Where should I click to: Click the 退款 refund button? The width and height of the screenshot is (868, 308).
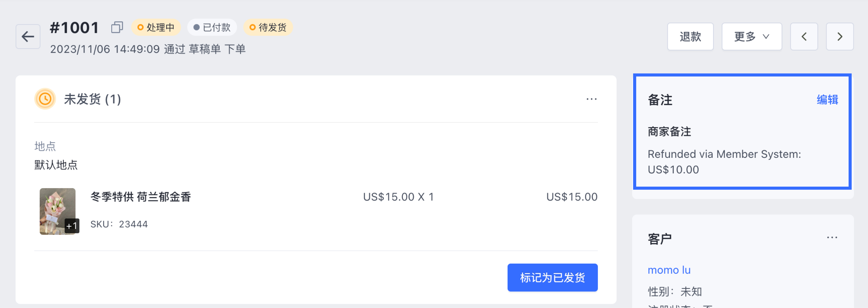point(690,36)
